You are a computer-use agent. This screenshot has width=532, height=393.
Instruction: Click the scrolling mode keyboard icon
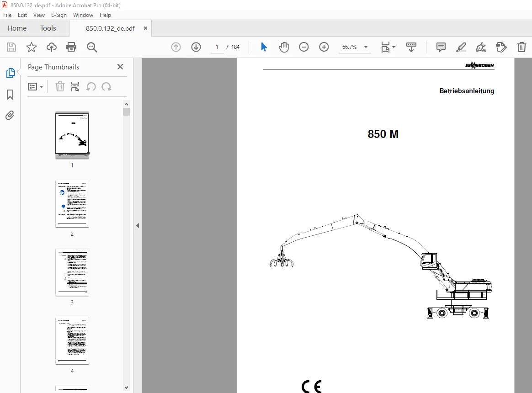pyautogui.click(x=411, y=47)
